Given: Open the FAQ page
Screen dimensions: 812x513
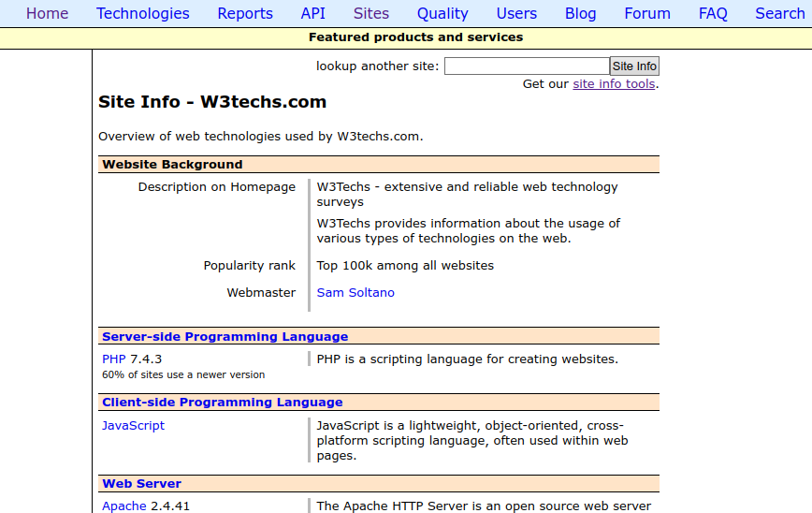Looking at the screenshot, I should click(x=713, y=13).
